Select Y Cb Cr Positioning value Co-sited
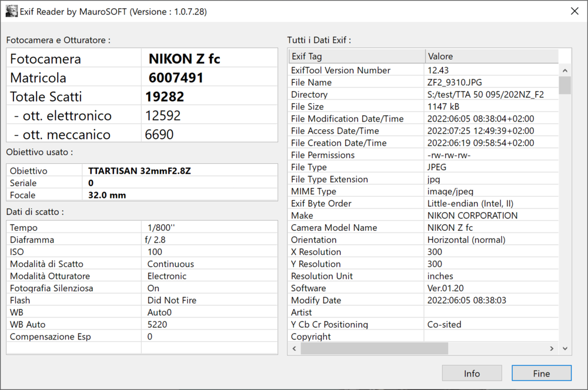 point(445,324)
